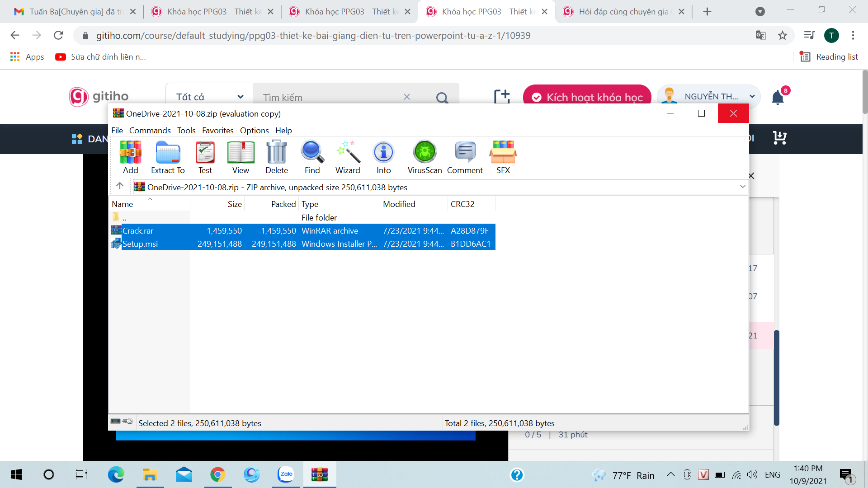Select the Setup.msi file row
The height and width of the screenshot is (488, 868).
point(303,244)
